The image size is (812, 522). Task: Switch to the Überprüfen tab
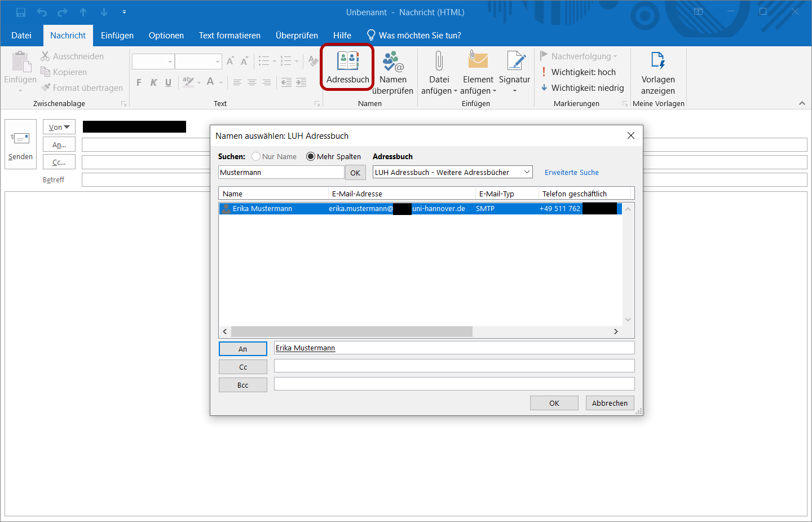(x=297, y=35)
